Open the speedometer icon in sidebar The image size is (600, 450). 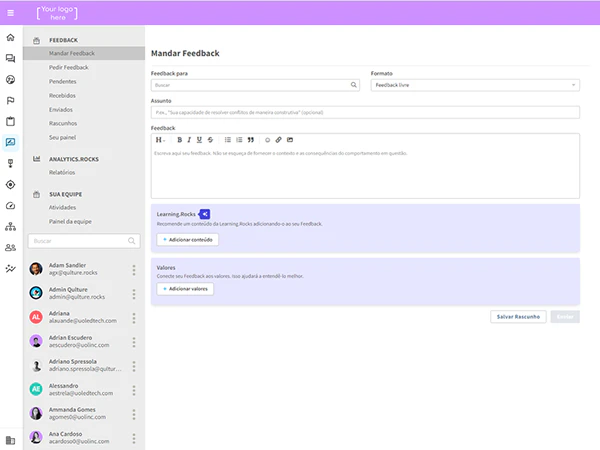10,205
